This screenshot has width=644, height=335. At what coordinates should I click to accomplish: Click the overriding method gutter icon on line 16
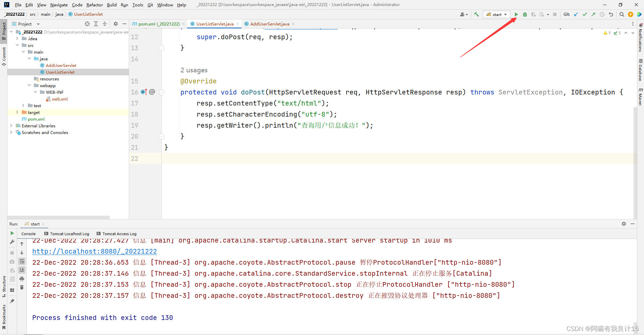click(x=144, y=92)
